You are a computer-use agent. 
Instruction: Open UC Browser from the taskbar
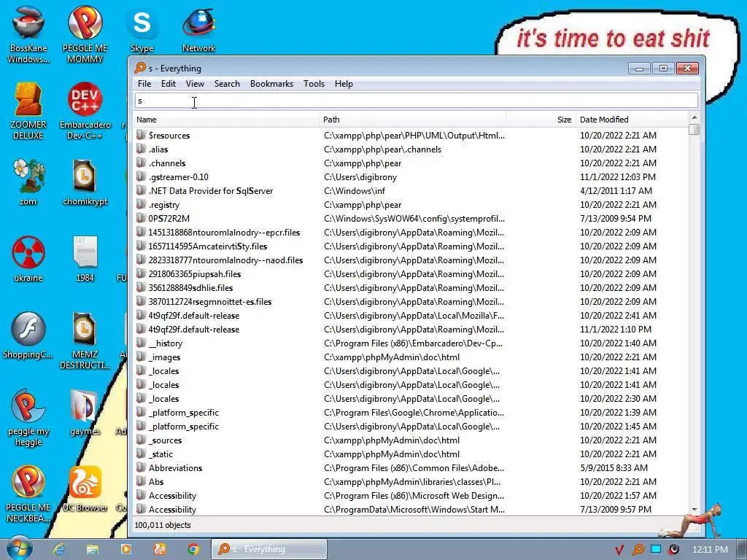(x=160, y=549)
